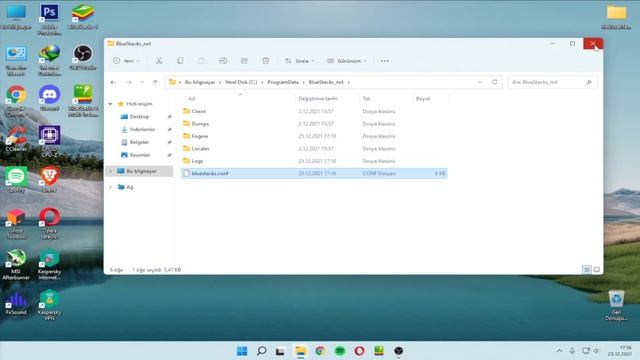640x360 pixels.
Task: Click the taskbar clock and date
Action: click(620, 351)
